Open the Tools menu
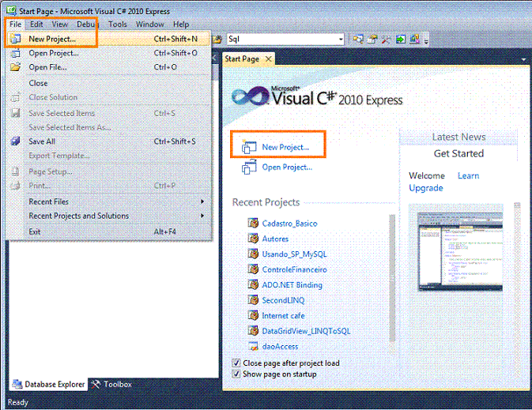Image resolution: width=532 pixels, height=410 pixels. coord(118,24)
